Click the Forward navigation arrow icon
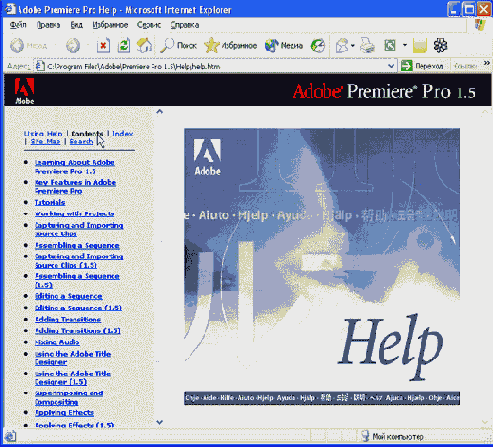Viewport: 493px width, 447px height. [73, 45]
